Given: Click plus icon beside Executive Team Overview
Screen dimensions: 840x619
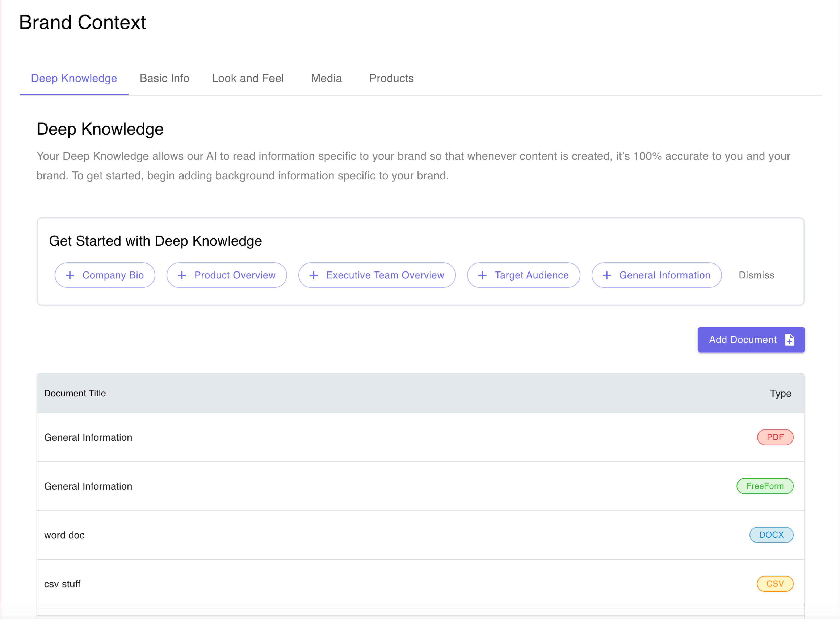Looking at the screenshot, I should (x=314, y=275).
